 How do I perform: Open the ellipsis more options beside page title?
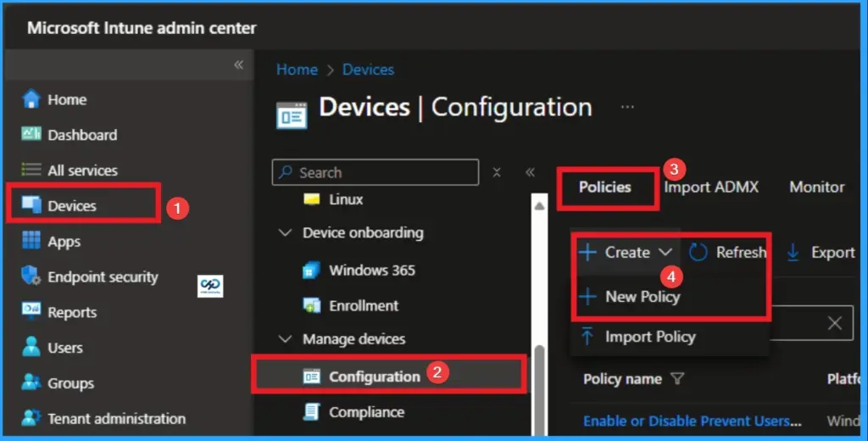(627, 107)
